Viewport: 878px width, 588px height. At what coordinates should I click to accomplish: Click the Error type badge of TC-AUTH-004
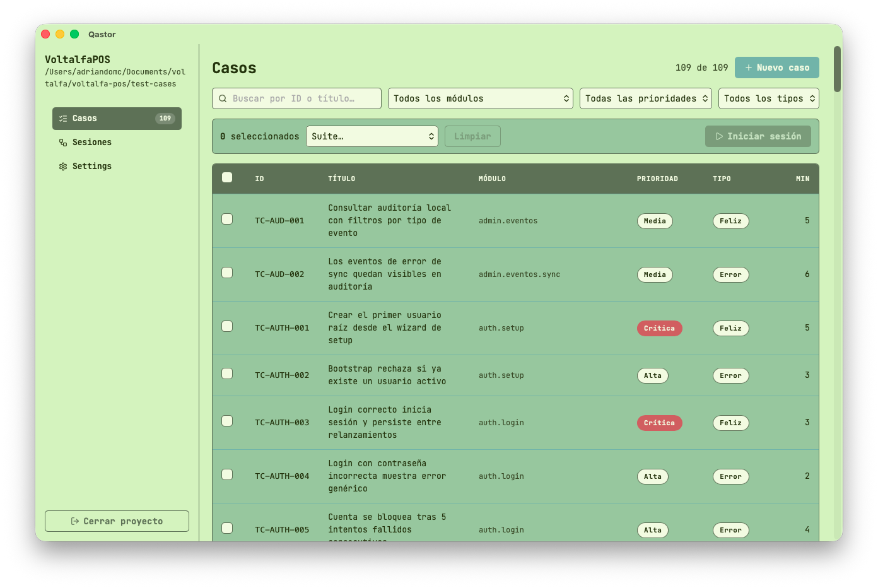click(731, 476)
